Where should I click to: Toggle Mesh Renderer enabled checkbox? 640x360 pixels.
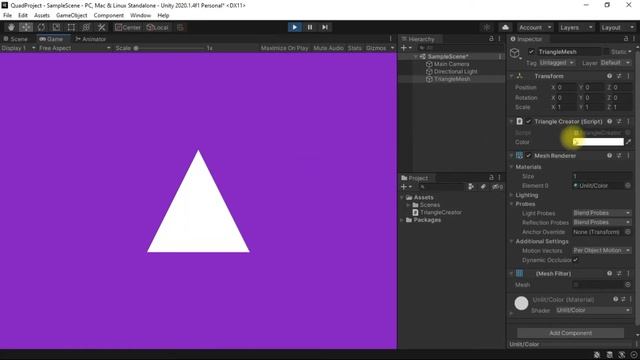click(x=529, y=156)
